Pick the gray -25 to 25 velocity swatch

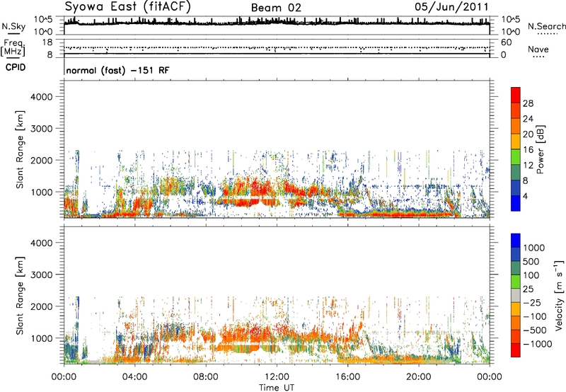(x=516, y=296)
